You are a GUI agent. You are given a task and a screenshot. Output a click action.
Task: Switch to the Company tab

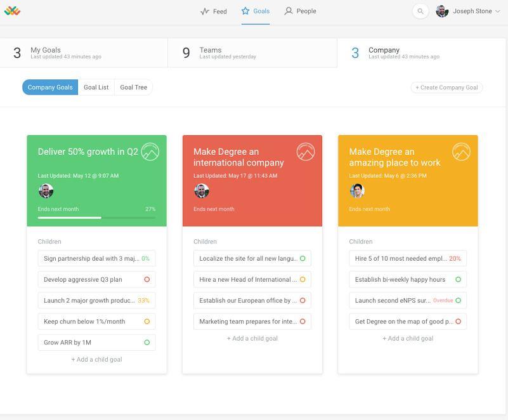pyautogui.click(x=422, y=53)
